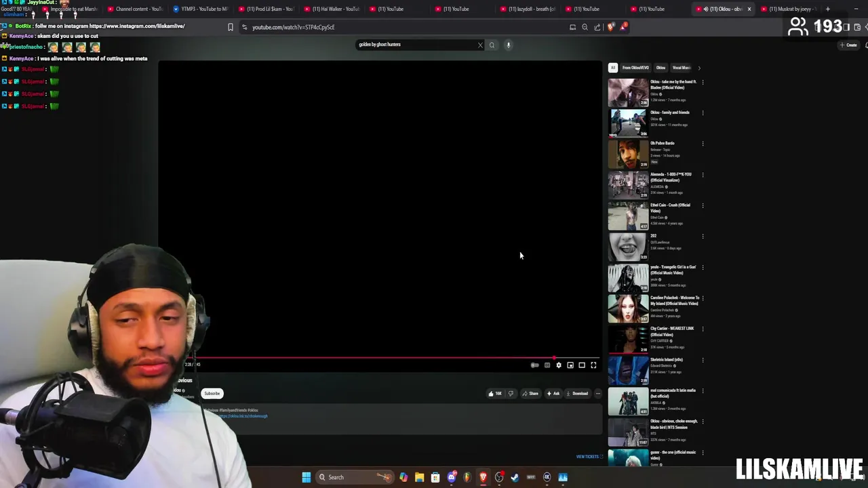The image size is (868, 488).
Task: Toggle subtitles/captions in player
Action: point(547,365)
